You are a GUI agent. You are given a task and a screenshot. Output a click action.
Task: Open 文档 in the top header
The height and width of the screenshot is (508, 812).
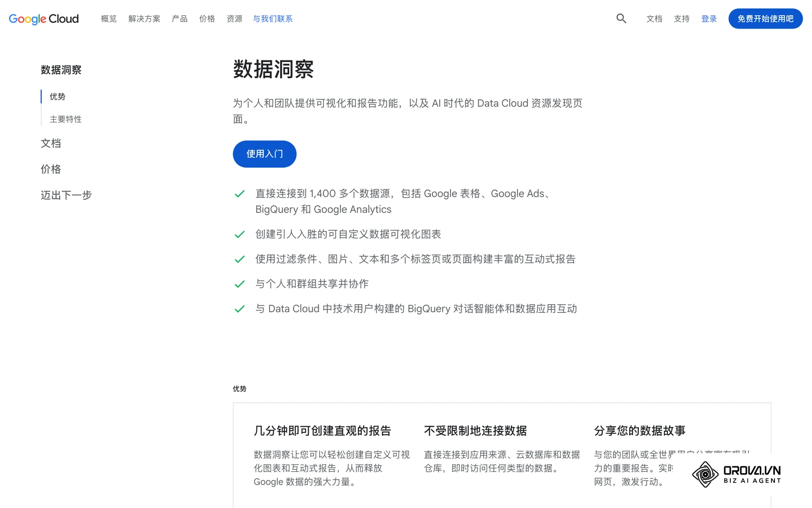click(x=654, y=19)
